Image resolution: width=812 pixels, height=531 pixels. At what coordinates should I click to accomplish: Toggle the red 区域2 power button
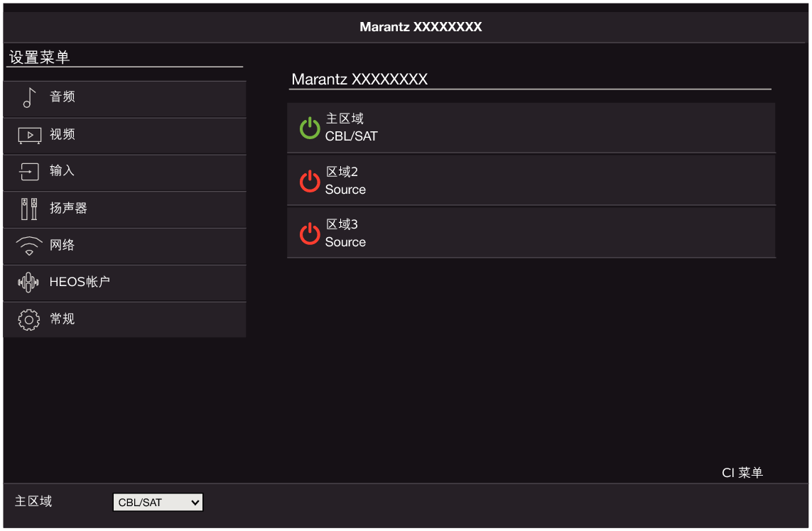coord(310,181)
